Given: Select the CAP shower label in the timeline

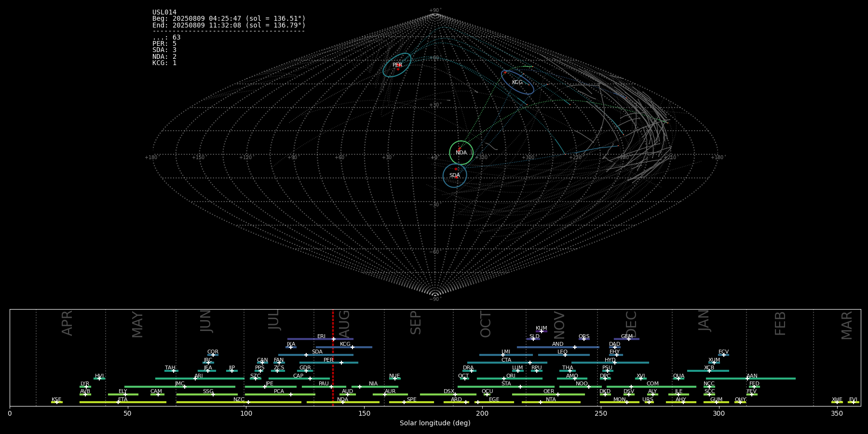Looking at the screenshot, I should click(298, 376).
